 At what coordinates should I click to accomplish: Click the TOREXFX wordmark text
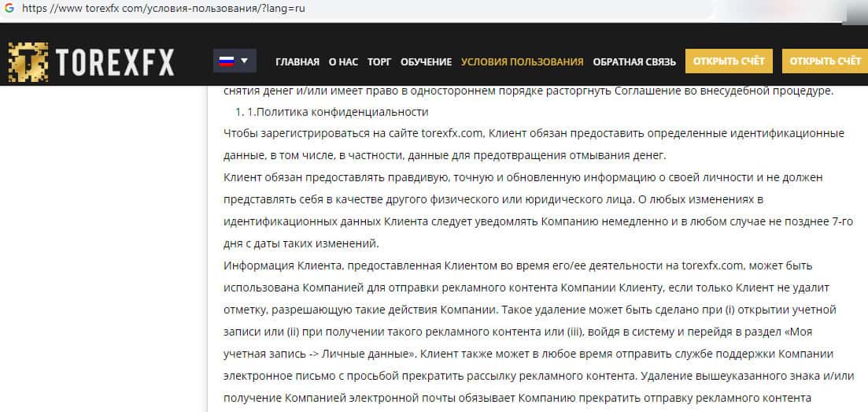coord(115,61)
